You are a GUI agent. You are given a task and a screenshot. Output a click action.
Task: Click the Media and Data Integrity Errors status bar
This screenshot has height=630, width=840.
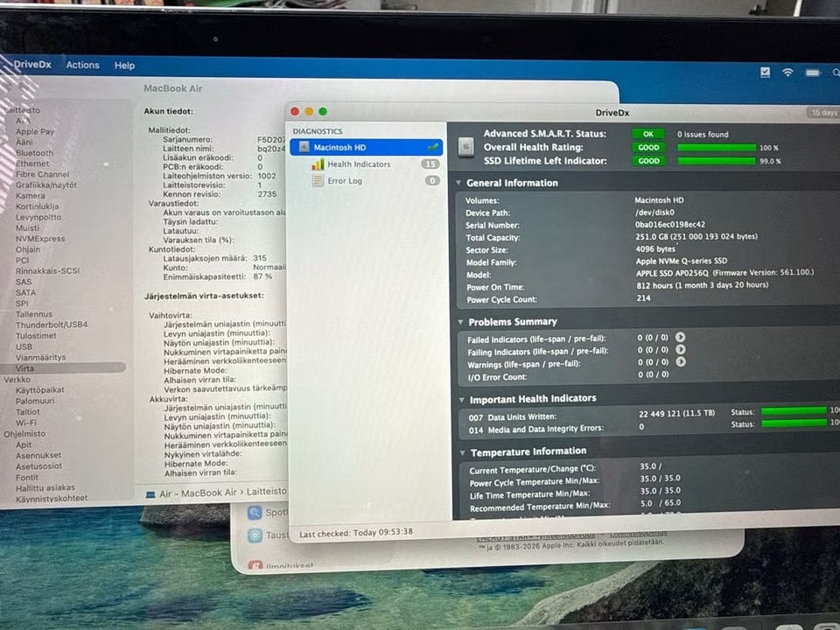click(794, 423)
